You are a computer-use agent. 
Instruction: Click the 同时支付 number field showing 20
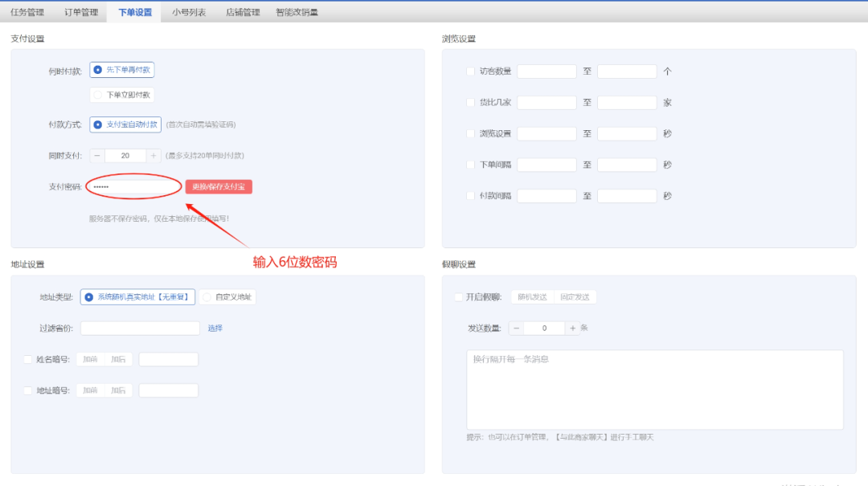pyautogui.click(x=125, y=156)
